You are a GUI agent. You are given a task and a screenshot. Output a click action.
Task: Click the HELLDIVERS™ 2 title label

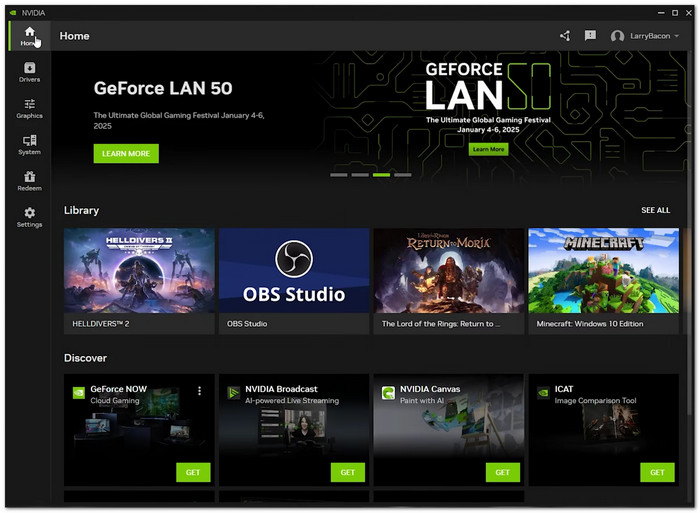tap(101, 324)
